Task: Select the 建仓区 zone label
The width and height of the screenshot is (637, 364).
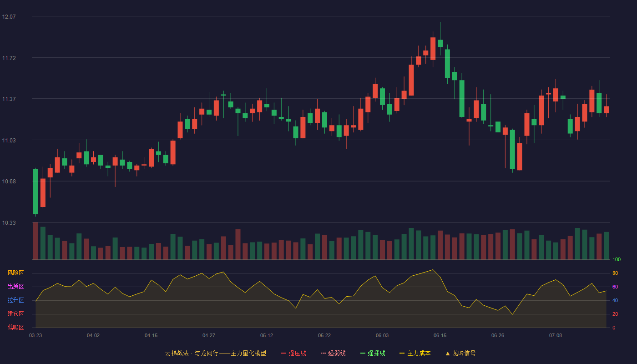Action: [15, 314]
